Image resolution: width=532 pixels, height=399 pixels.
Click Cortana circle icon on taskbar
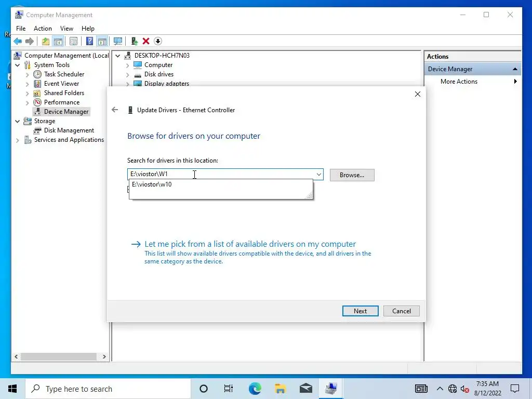point(204,389)
